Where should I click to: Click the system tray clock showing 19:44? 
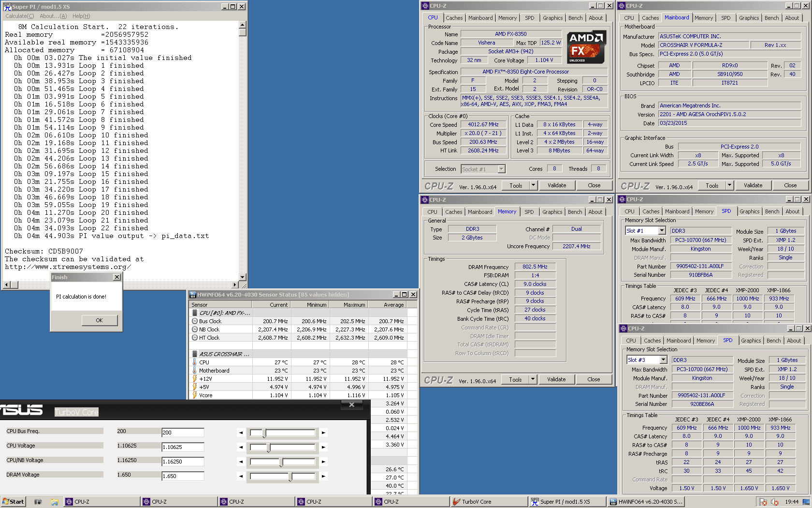792,502
